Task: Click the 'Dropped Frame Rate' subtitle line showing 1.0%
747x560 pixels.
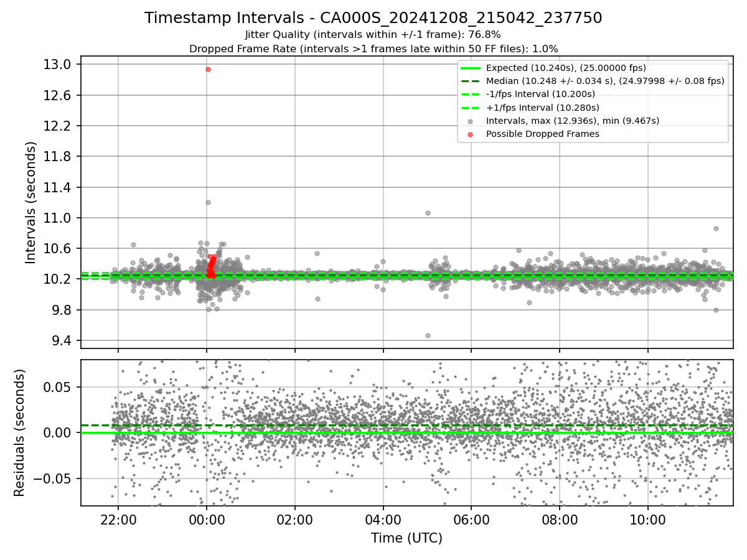Action: pyautogui.click(x=374, y=49)
